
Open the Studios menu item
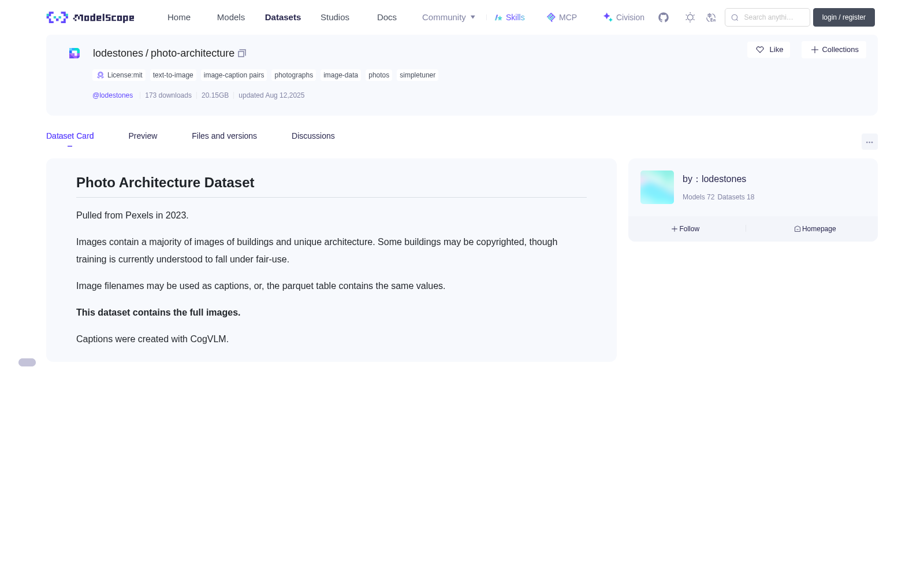point(335,17)
